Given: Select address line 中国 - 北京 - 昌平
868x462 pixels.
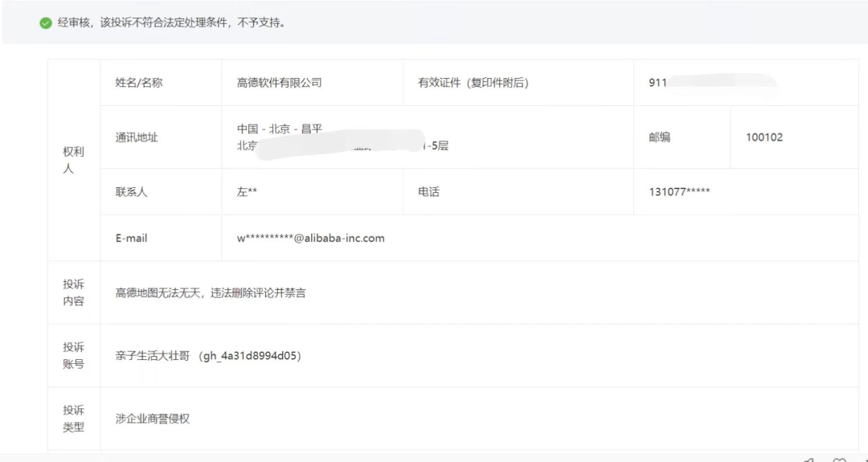Looking at the screenshot, I should pyautogui.click(x=279, y=129).
